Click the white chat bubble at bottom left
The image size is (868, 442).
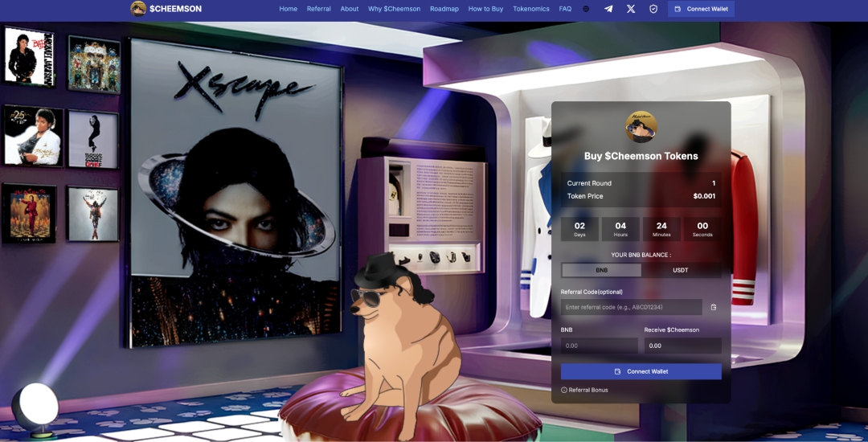39,403
